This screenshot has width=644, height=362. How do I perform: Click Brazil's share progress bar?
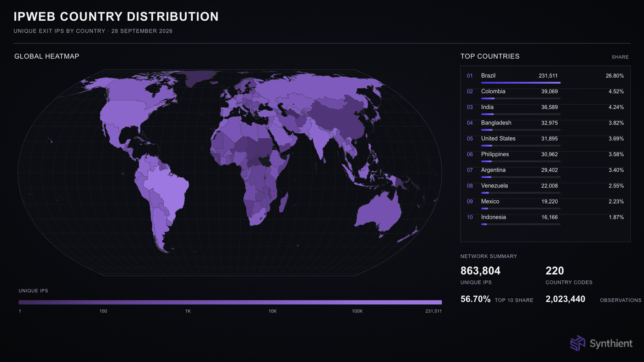521,83
